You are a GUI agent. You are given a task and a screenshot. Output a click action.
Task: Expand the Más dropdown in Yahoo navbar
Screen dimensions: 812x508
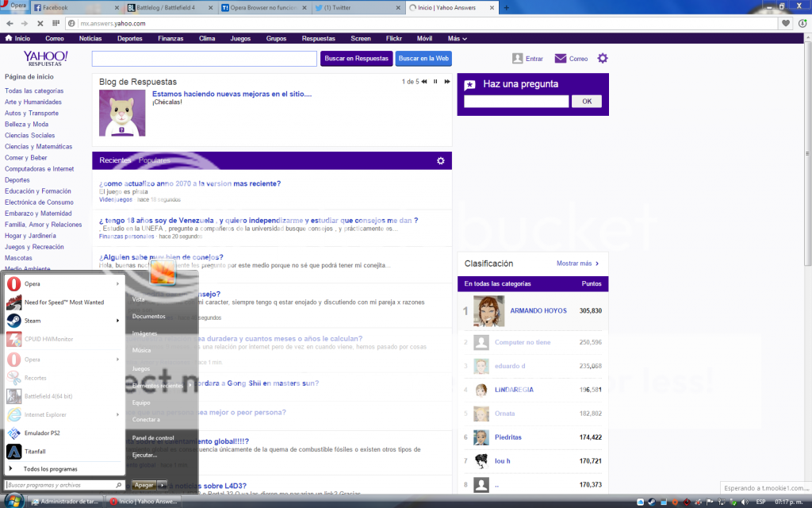(x=457, y=38)
